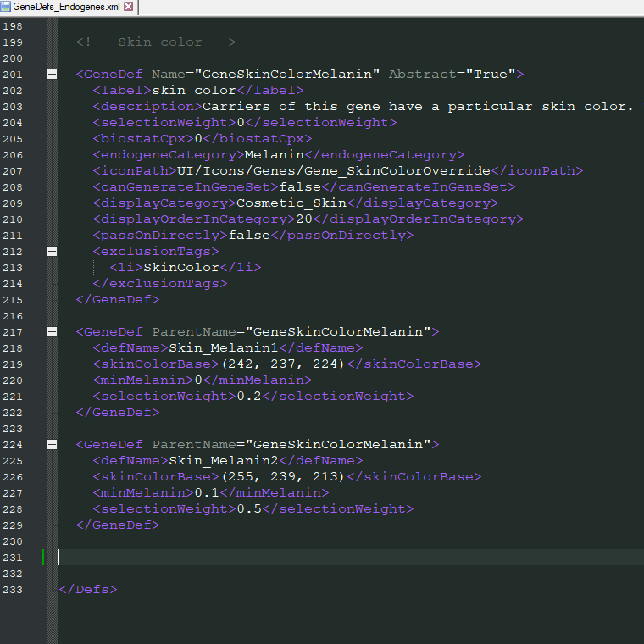644x644 pixels.
Task: Click the biostatCpx value 0
Action: pyautogui.click(x=198, y=139)
